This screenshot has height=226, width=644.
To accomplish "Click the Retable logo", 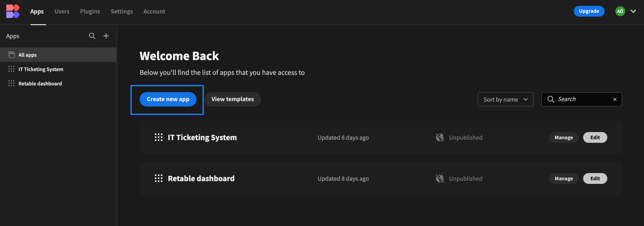I will pyautogui.click(x=13, y=11).
